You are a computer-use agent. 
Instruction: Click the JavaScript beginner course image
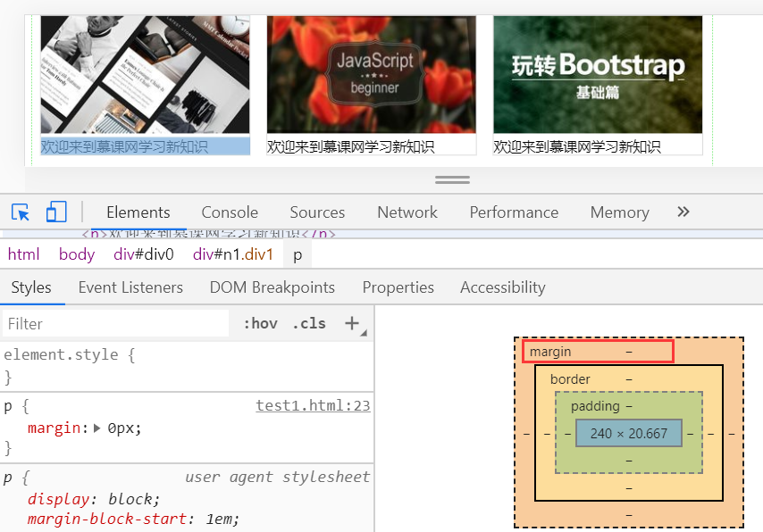coord(372,74)
